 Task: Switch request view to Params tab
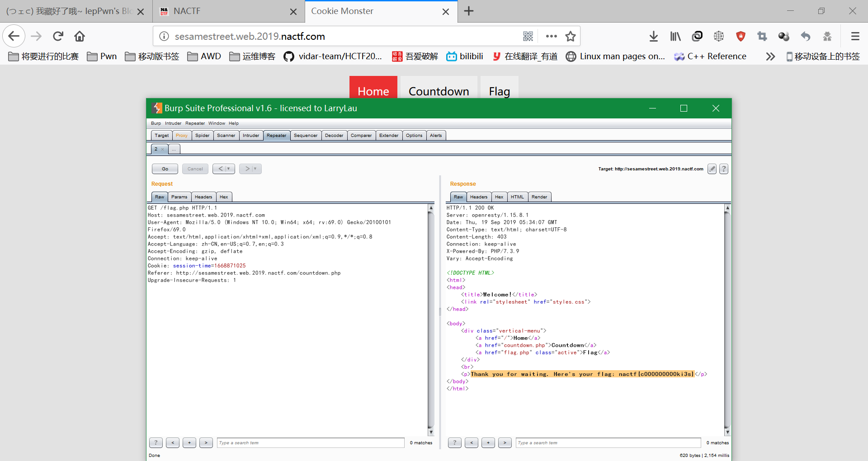coord(179,197)
